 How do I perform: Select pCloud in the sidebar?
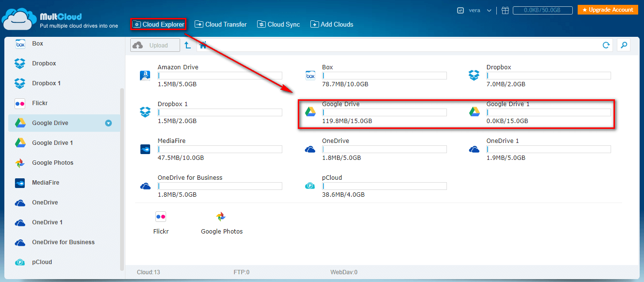point(64,262)
